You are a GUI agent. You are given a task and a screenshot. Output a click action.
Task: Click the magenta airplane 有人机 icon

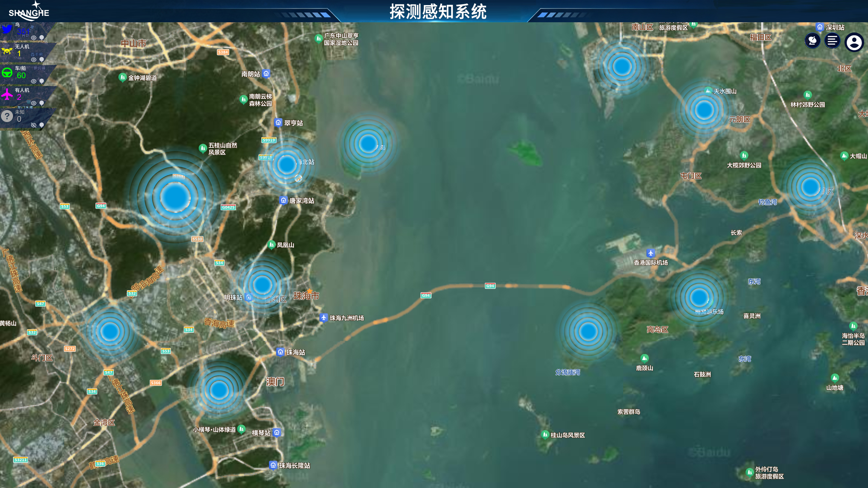pos(7,94)
